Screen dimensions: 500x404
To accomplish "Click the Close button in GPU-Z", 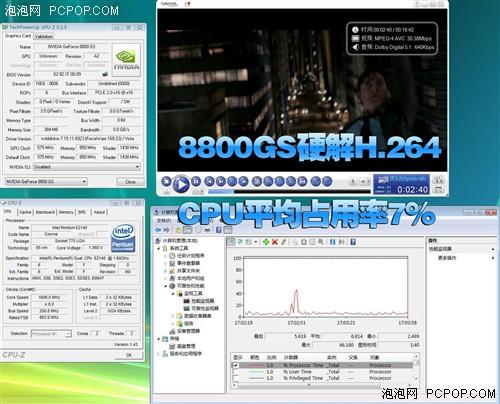I will point(130,182).
